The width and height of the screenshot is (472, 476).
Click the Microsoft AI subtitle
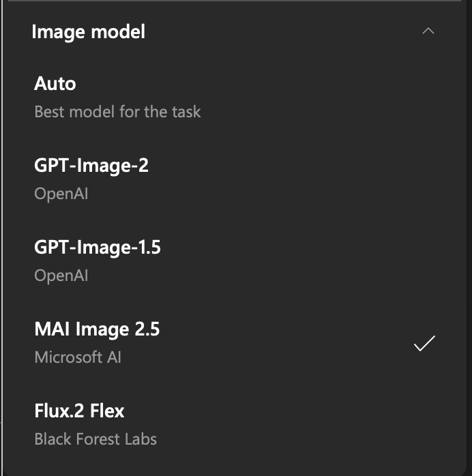[78, 357]
